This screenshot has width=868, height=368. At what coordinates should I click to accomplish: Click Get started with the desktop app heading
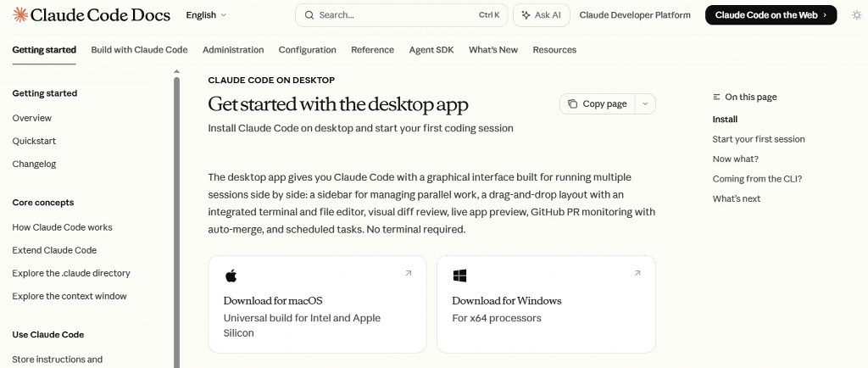[x=338, y=104]
